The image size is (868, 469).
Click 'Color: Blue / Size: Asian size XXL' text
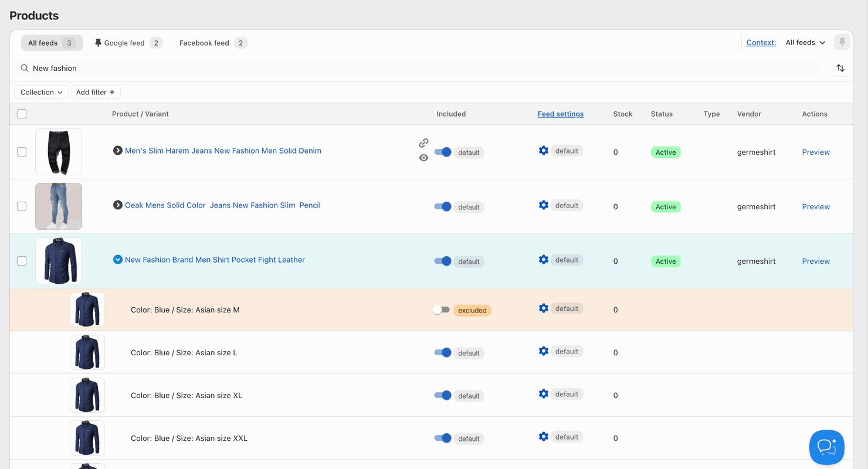189,438
